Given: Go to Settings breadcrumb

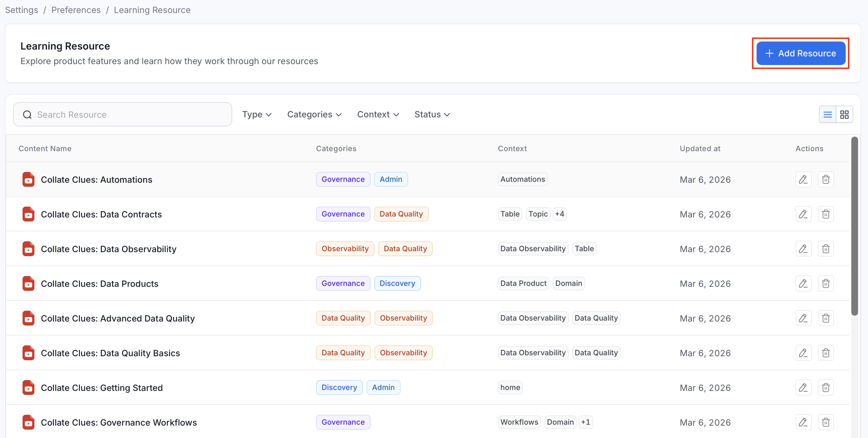Looking at the screenshot, I should 22,10.
